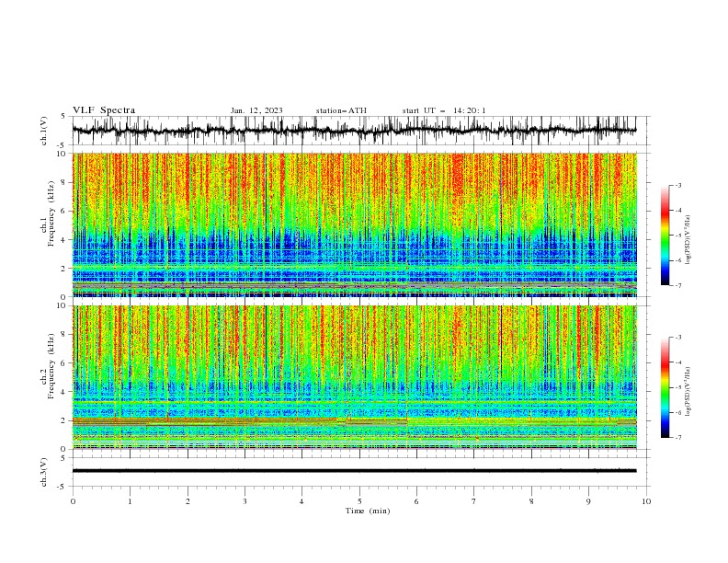Click time axis tick label '7'
Viewport: 728px width, 563px height.
(x=474, y=501)
